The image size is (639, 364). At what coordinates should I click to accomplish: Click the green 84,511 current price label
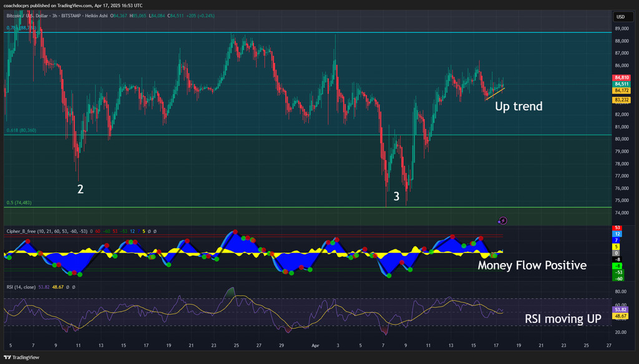point(621,84)
